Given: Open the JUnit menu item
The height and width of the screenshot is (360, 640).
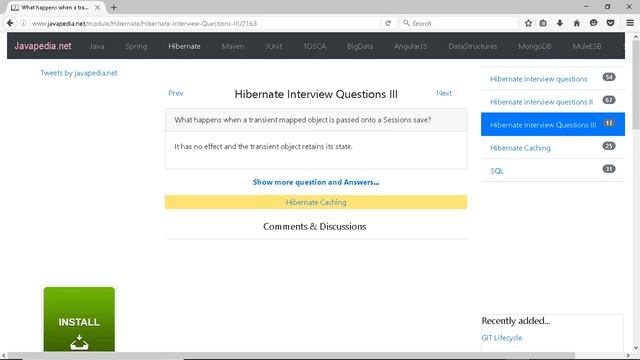Looking at the screenshot, I should [273, 46].
